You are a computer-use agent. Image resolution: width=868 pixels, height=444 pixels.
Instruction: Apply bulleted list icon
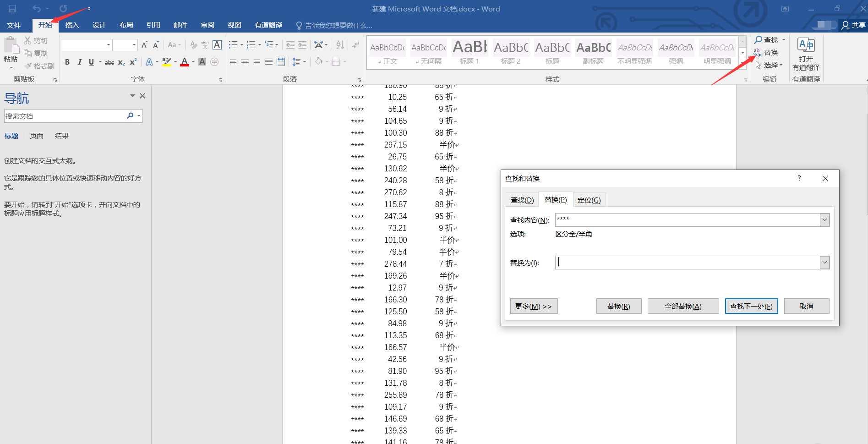(233, 45)
